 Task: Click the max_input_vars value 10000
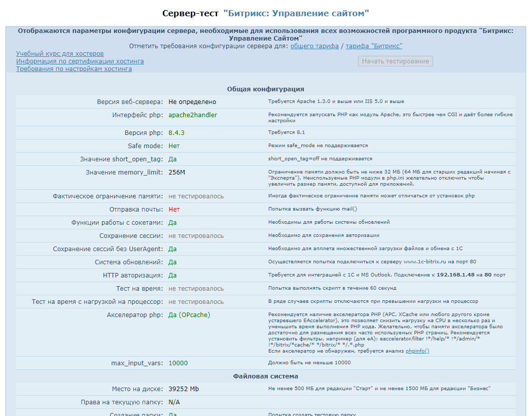pos(178,363)
